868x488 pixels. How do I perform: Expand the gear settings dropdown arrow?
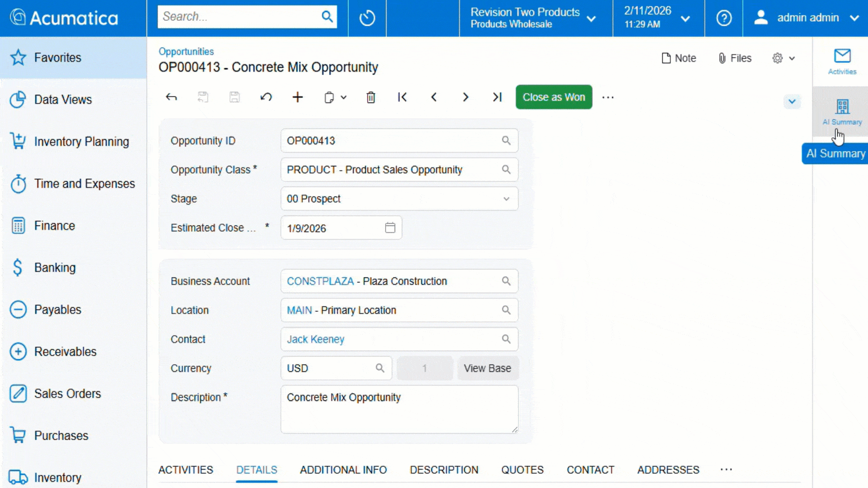click(x=792, y=58)
